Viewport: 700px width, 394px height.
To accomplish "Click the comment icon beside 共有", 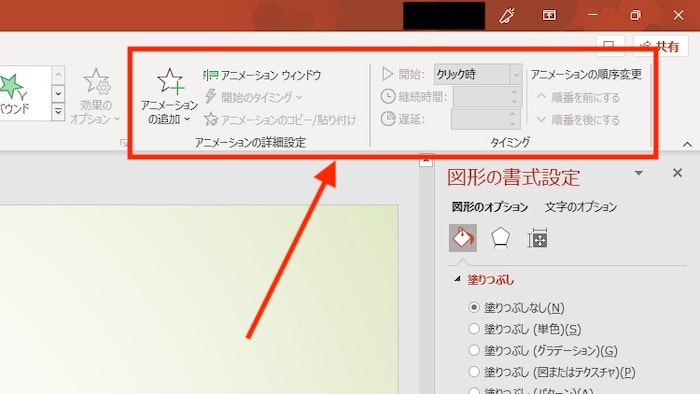I will [610, 46].
